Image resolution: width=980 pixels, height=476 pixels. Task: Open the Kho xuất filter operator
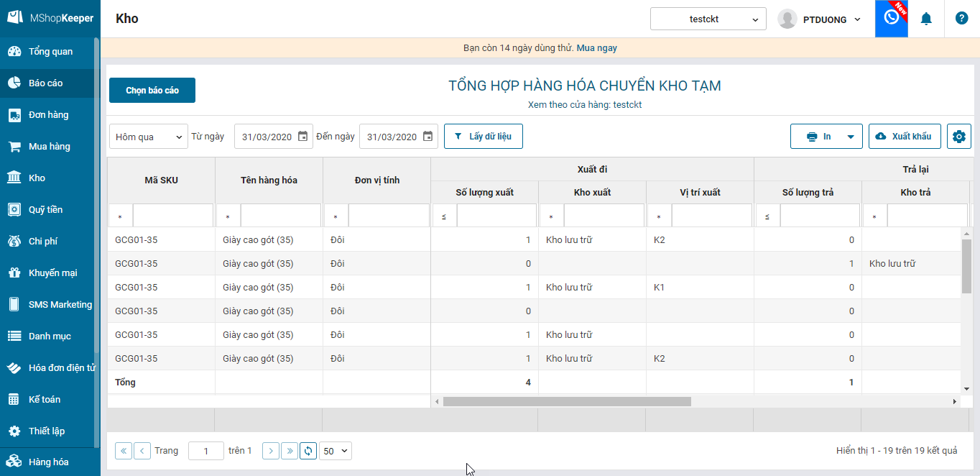(x=552, y=216)
